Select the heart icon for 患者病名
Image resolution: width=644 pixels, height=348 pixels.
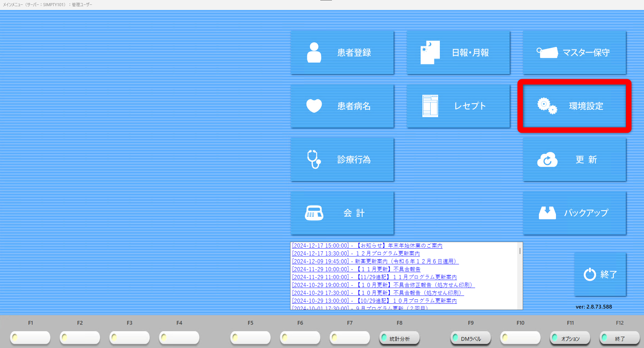click(314, 106)
